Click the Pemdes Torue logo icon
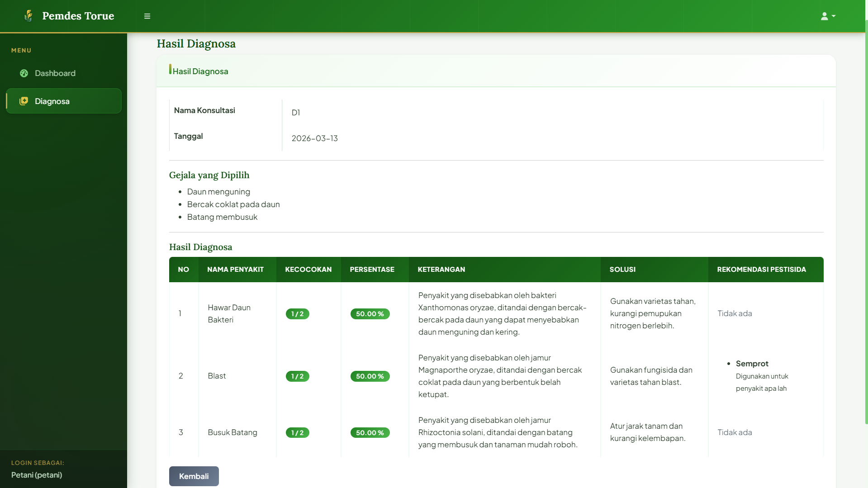The image size is (868, 488). (28, 16)
